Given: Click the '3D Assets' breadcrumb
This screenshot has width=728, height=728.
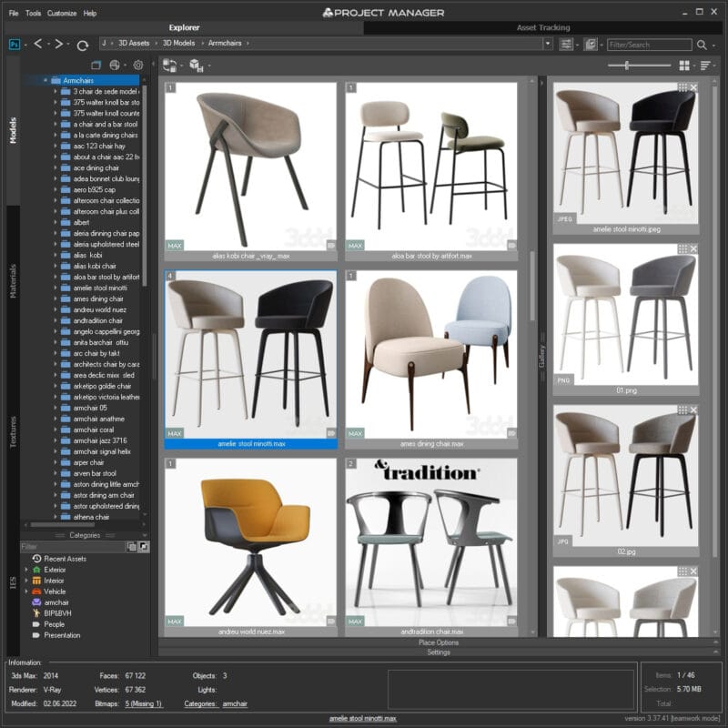Looking at the screenshot, I should [134, 43].
